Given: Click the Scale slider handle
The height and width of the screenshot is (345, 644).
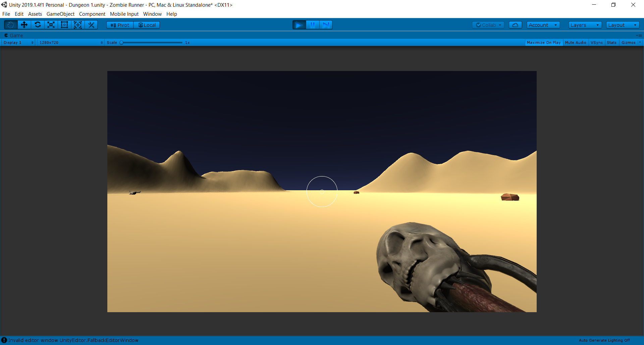Looking at the screenshot, I should (x=121, y=43).
